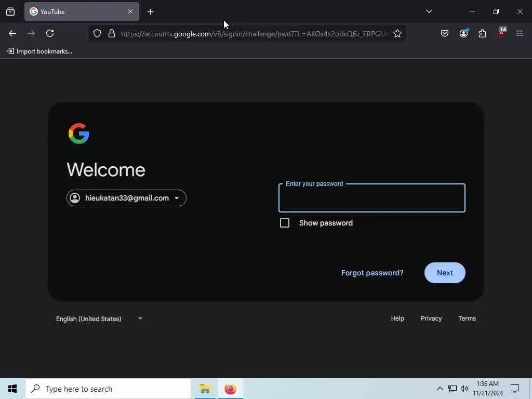Click the taskbar Type here to search box

pyautogui.click(x=108, y=389)
